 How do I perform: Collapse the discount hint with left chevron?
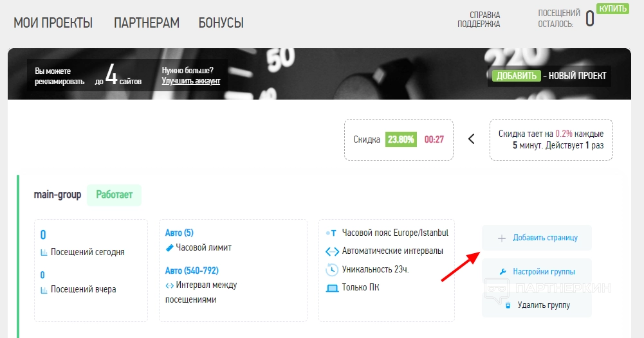pyautogui.click(x=472, y=139)
